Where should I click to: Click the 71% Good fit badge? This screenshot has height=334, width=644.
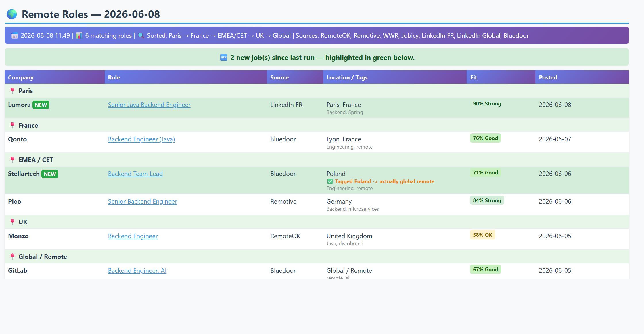485,173
